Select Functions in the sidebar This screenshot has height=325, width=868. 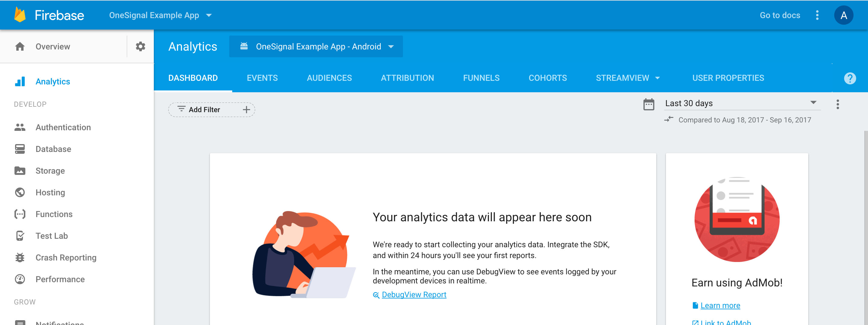coord(77,214)
